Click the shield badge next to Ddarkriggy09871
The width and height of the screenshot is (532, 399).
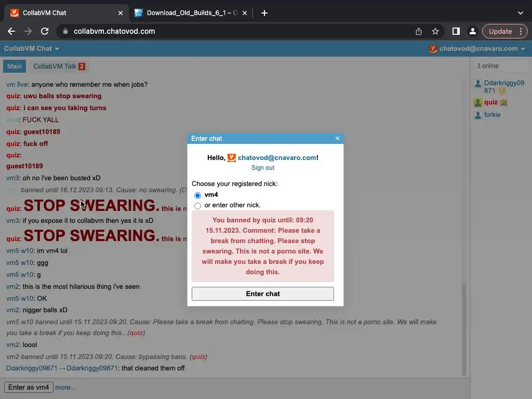[x=502, y=91]
